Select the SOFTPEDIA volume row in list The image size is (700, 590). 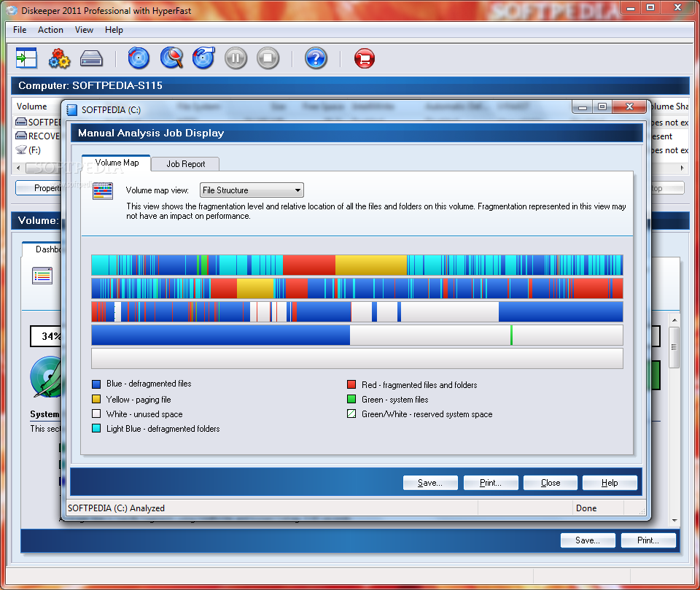tap(38, 122)
